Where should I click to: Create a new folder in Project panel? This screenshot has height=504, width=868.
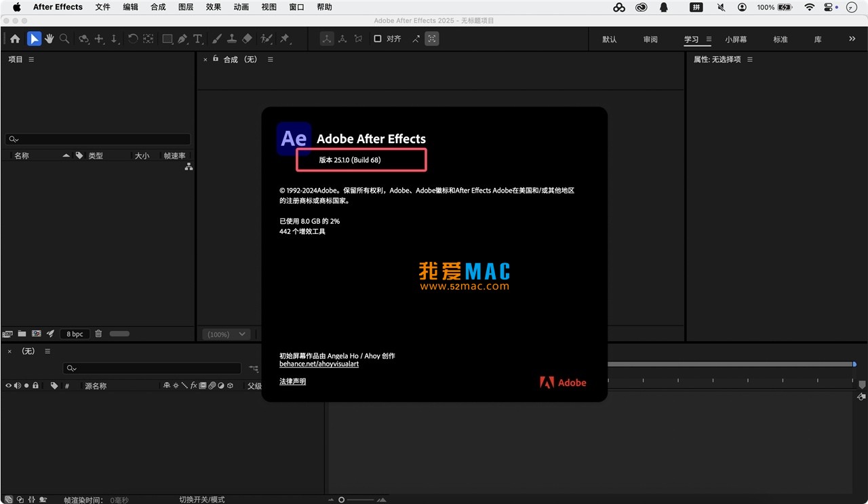22,334
